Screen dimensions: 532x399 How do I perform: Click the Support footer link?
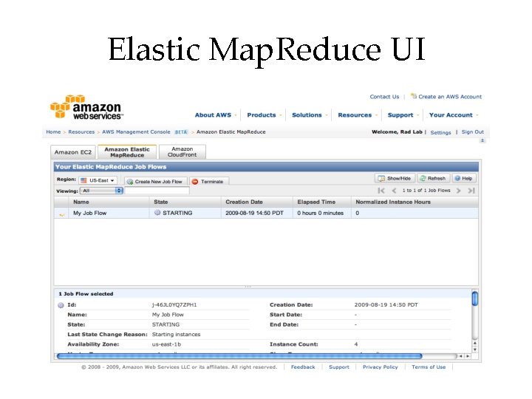click(x=339, y=367)
